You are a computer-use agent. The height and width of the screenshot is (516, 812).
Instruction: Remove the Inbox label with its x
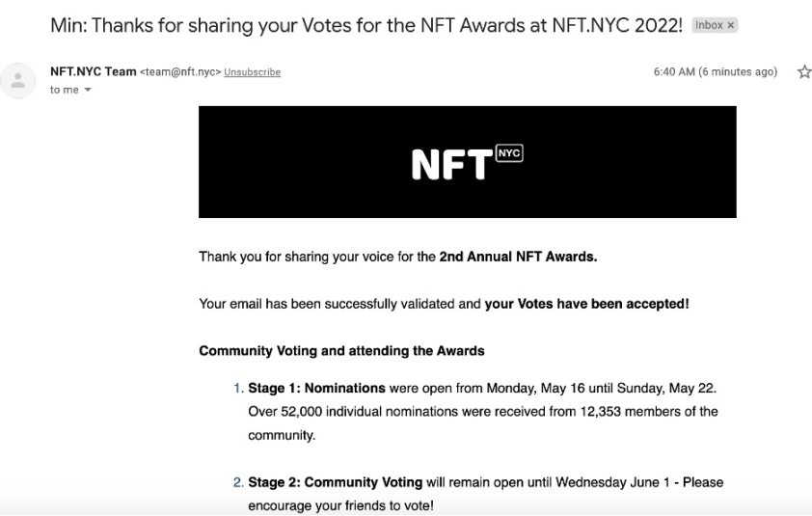pyautogui.click(x=730, y=25)
